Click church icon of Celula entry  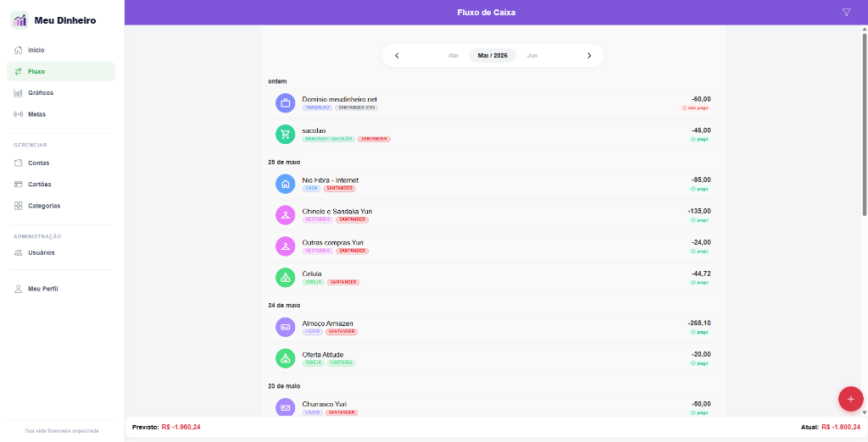click(285, 277)
